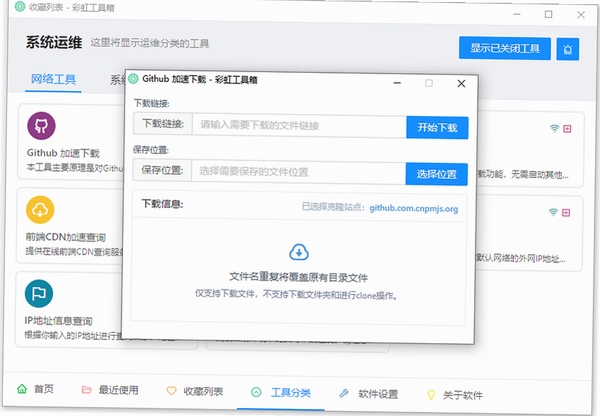The image size is (600, 416).
Task: Click the 彩虹工具箱 main window title icon
Action: pyautogui.click(x=20, y=6)
